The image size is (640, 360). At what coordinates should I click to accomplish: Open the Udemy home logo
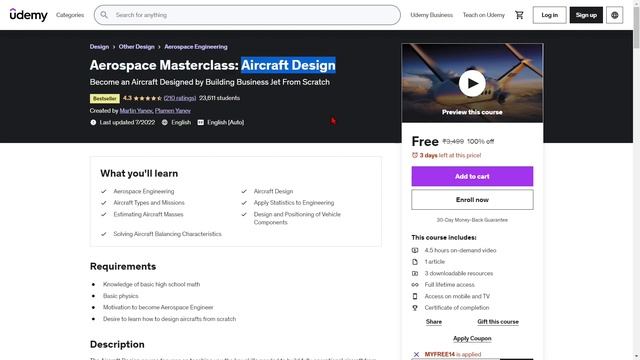tap(29, 15)
